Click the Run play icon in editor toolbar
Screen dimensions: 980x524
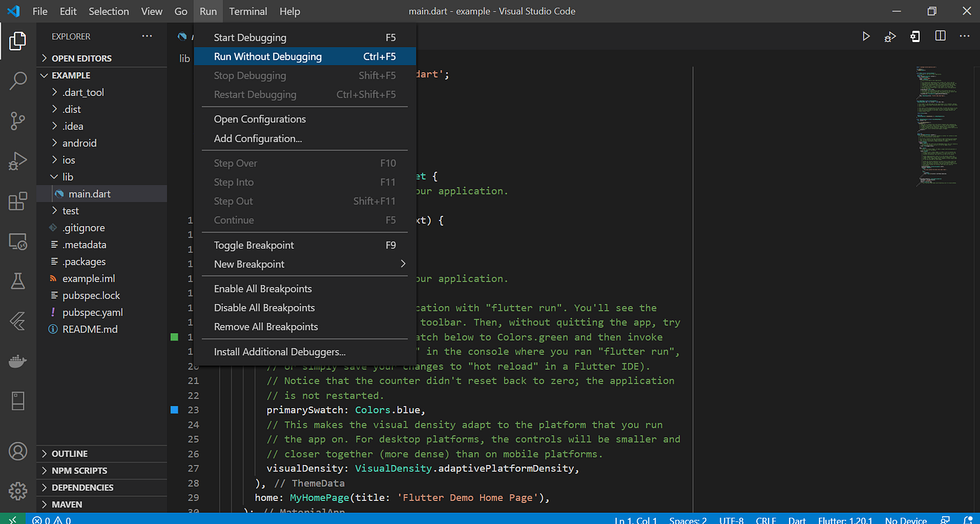[866, 36]
